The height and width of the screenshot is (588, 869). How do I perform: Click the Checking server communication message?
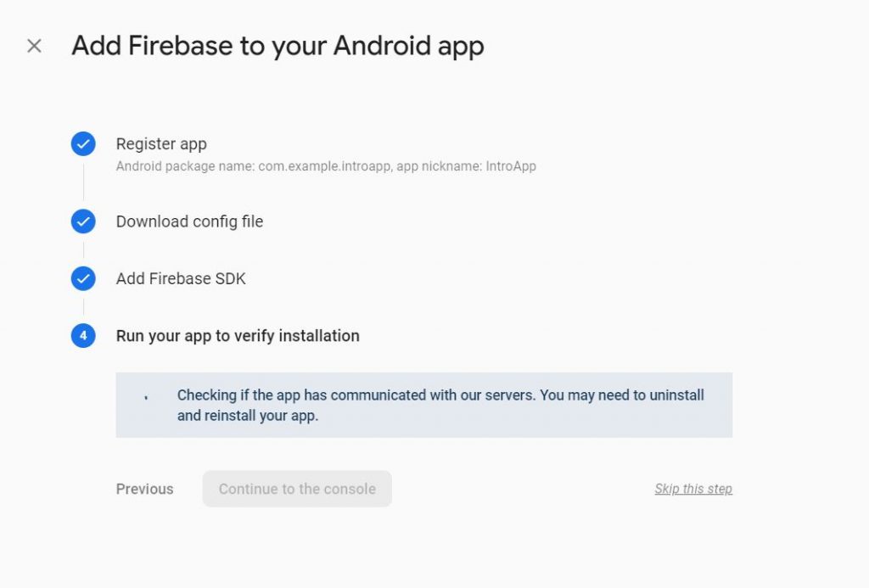(440, 395)
